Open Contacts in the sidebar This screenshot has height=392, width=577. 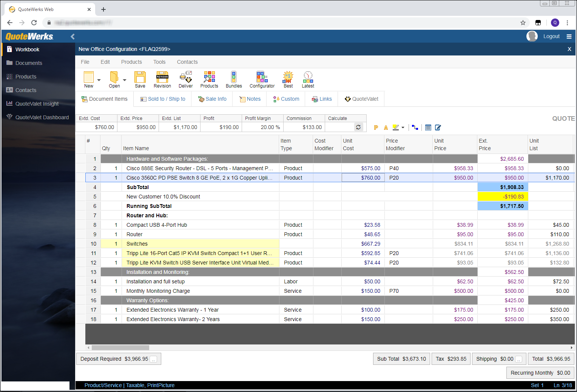point(38,90)
